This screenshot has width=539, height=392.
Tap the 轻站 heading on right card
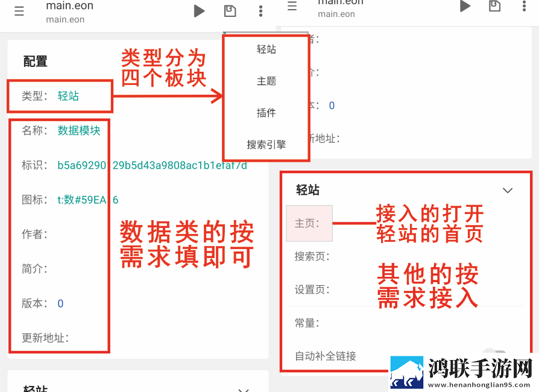pos(307,190)
